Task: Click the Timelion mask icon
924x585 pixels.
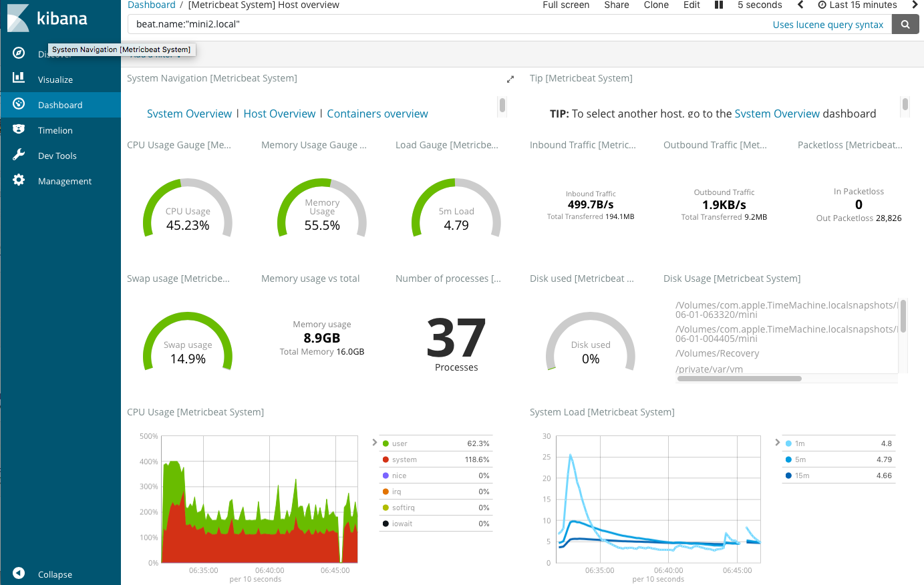Action: pyautogui.click(x=19, y=129)
